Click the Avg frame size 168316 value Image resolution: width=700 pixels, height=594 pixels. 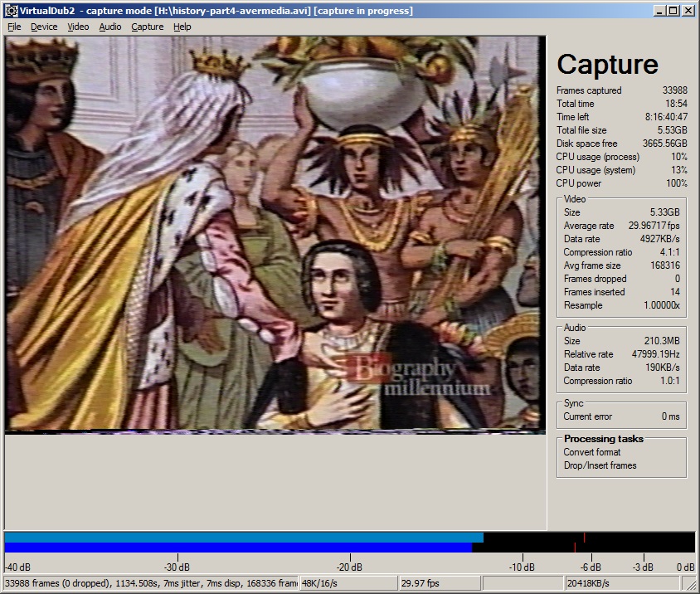pyautogui.click(x=665, y=265)
